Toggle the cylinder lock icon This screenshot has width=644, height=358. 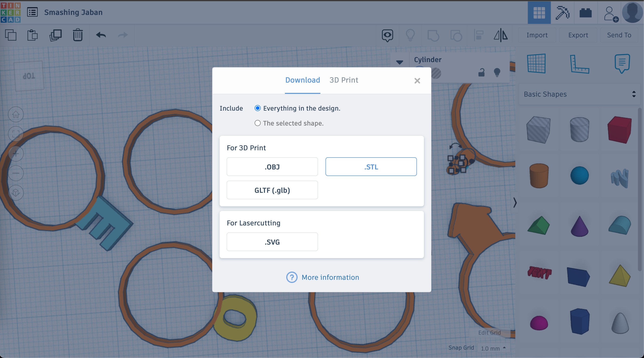click(x=481, y=73)
